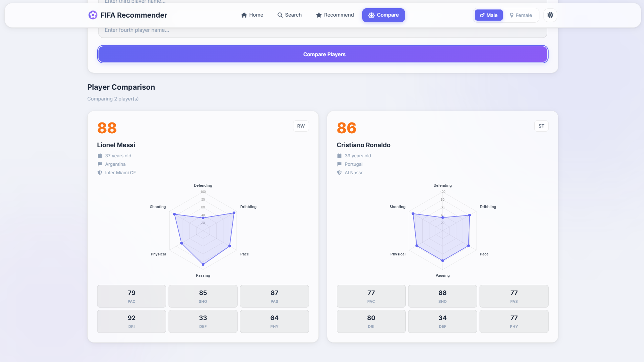Click shield icon next to Inter Miami CF

coord(100,173)
